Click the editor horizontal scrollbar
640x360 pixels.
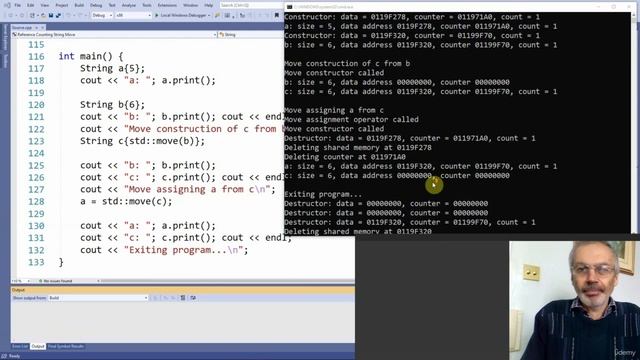(x=227, y=281)
